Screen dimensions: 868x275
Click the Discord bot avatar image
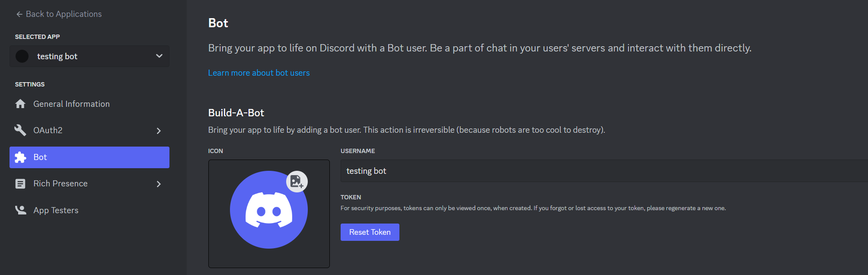pyautogui.click(x=269, y=210)
